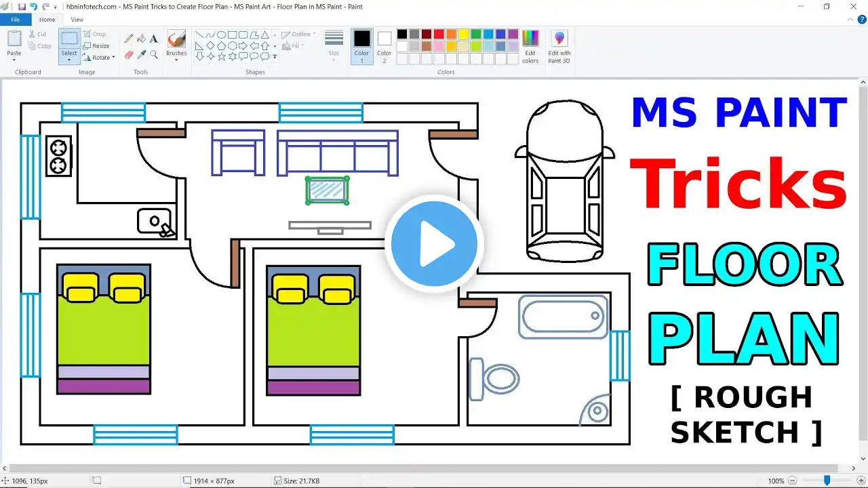Pick the green color swatch
Viewport: 868px width, 488px height.
(x=475, y=34)
